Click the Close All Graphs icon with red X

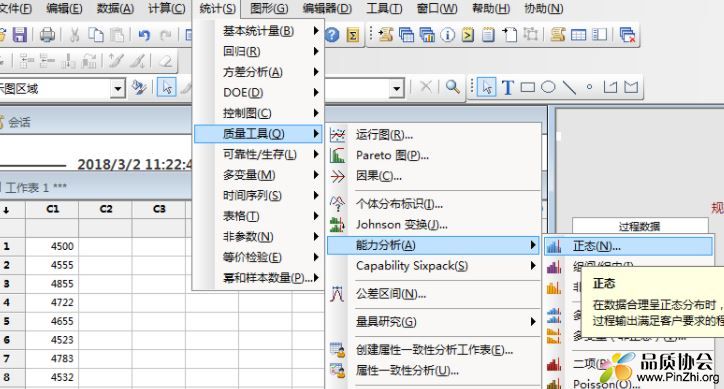click(x=627, y=35)
